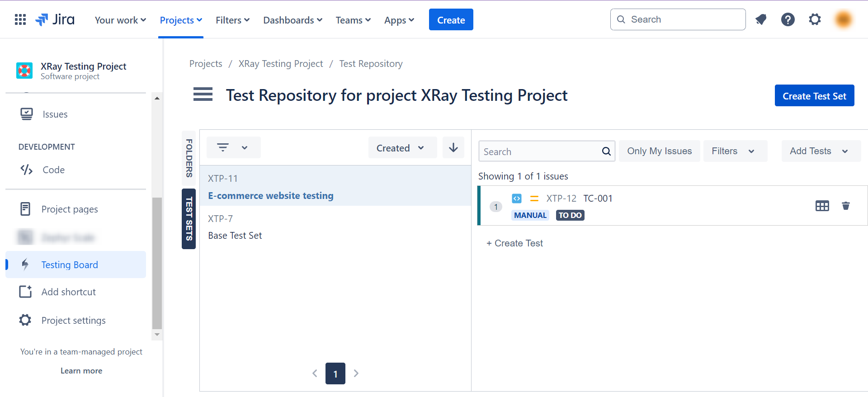The height and width of the screenshot is (397, 868).
Task: Click the notifications bell icon
Action: pos(761,19)
